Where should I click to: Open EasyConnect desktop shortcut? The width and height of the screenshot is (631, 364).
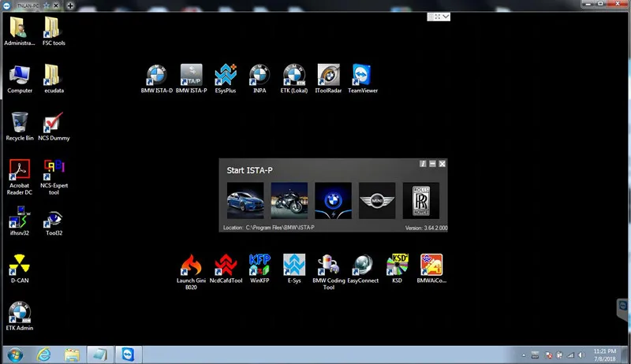coord(363,269)
